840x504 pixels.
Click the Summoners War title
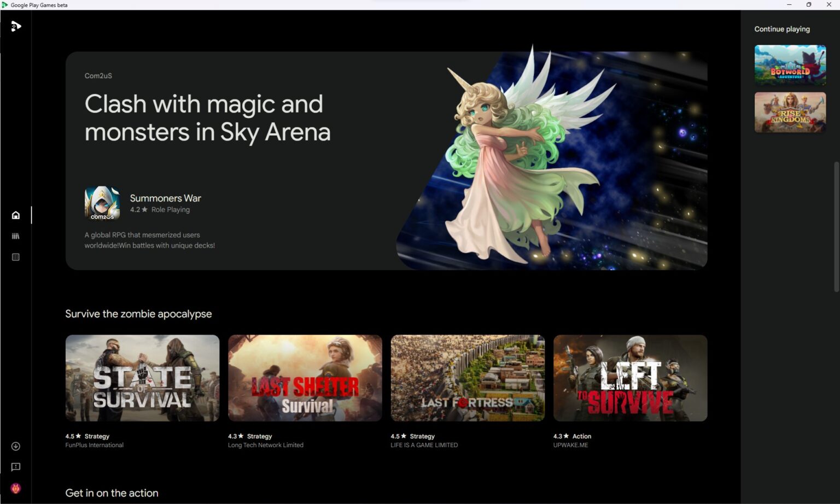[x=165, y=198]
